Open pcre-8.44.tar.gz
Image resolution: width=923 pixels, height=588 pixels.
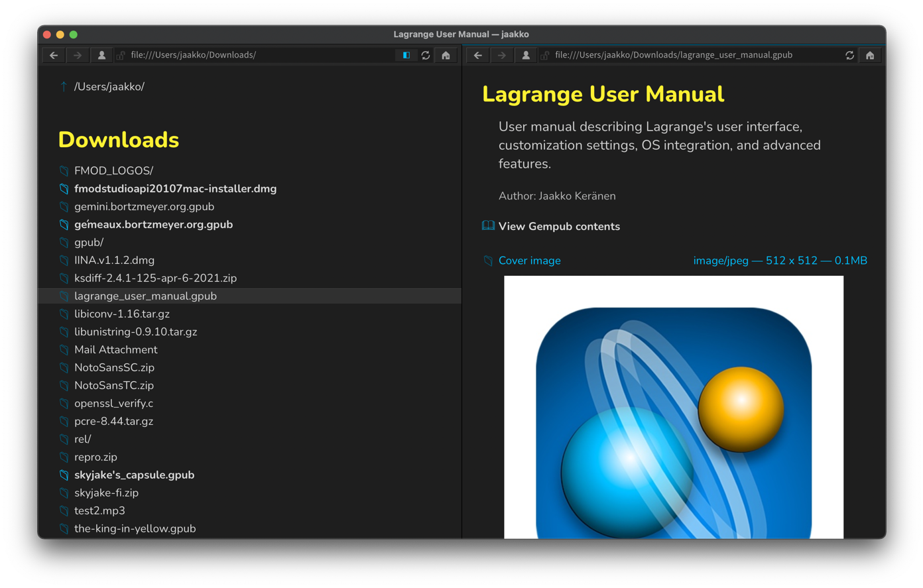113,422
